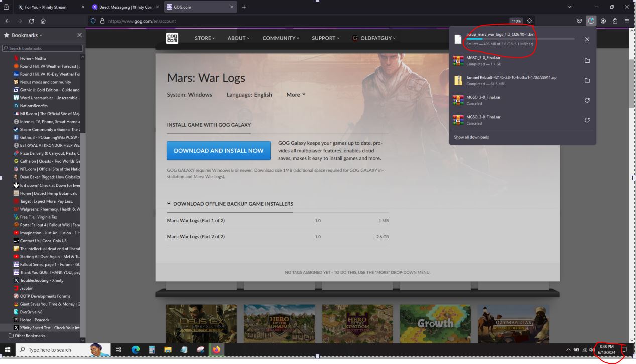Click the Firefox taskbar icon
Viewport: 636px width, 364px height.
pyautogui.click(x=217, y=350)
